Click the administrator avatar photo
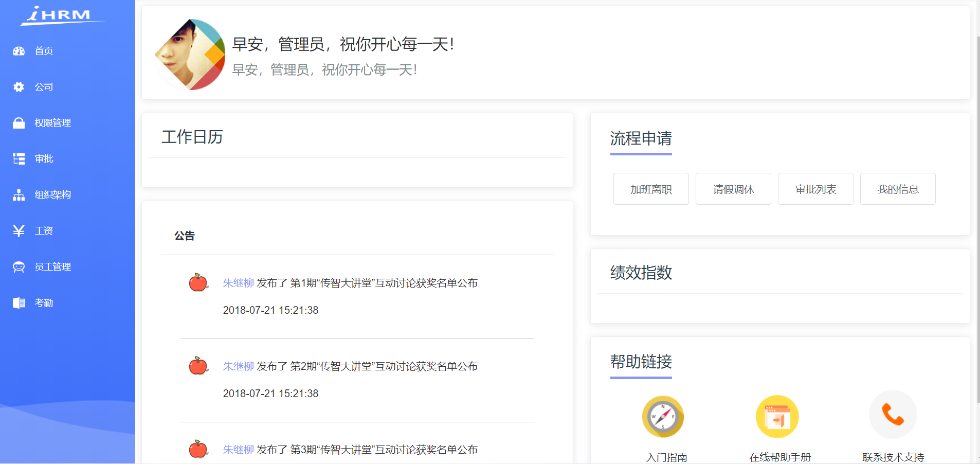This screenshot has height=464, width=980. click(x=190, y=55)
